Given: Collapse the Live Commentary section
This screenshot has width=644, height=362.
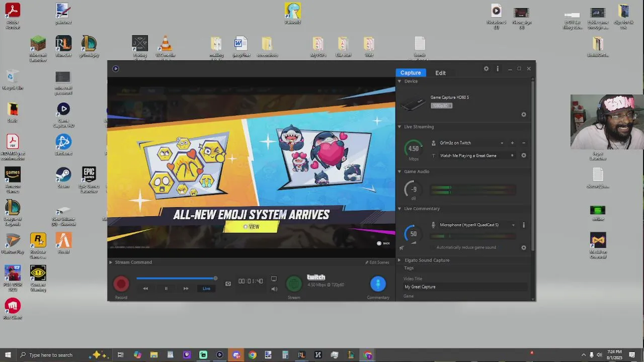Looking at the screenshot, I should [399, 209].
